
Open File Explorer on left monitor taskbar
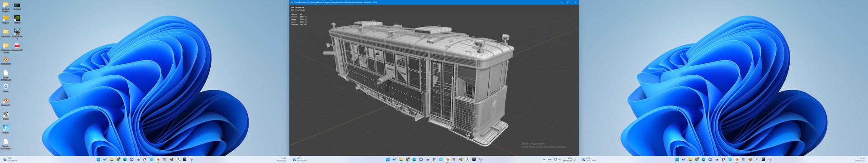click(x=112, y=159)
